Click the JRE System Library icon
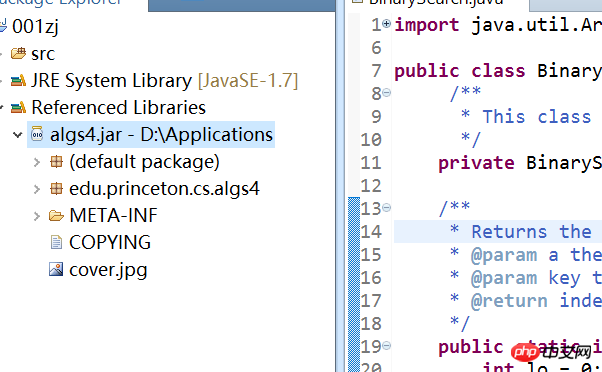Image resolution: width=602 pixels, height=372 pixels. tap(18, 81)
